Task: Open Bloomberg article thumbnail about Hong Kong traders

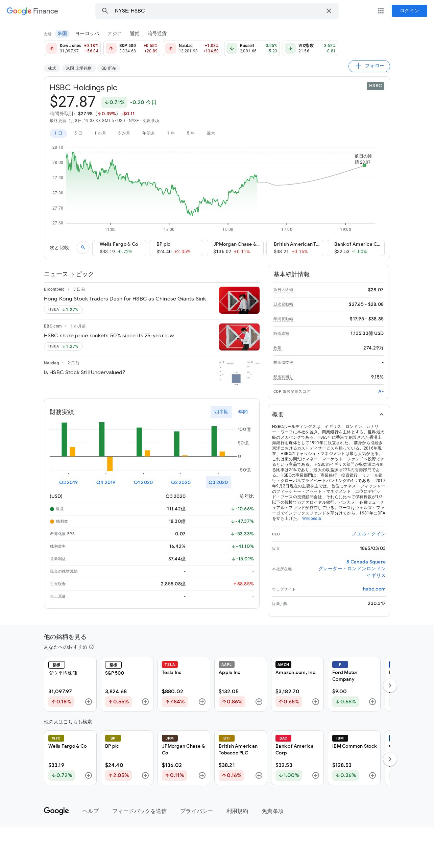Action: pos(239,300)
